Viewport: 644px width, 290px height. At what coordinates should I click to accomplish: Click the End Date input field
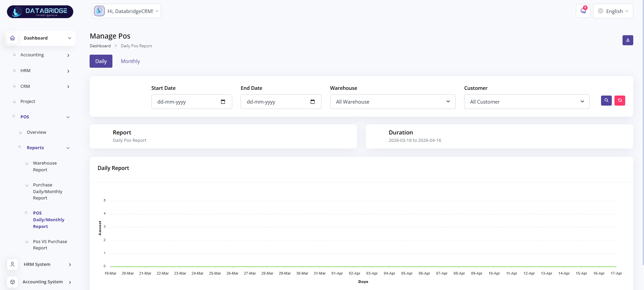281,102
